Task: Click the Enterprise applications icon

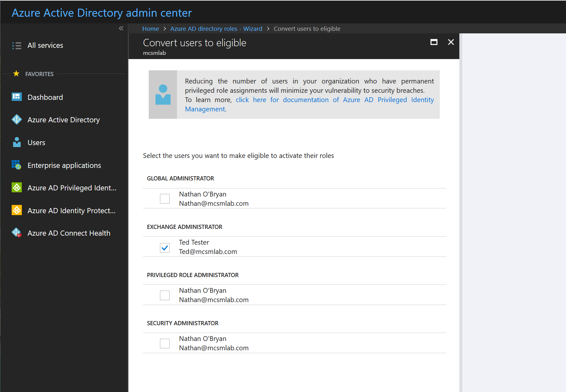Action: pyautogui.click(x=16, y=165)
